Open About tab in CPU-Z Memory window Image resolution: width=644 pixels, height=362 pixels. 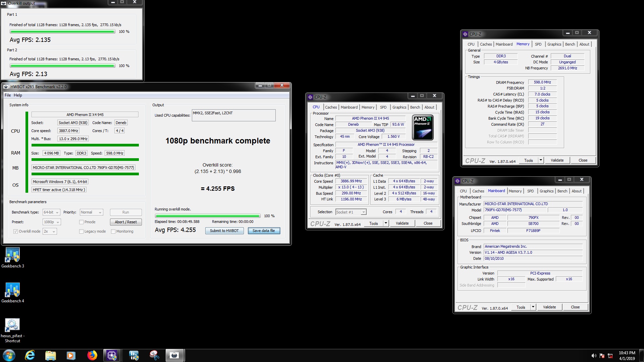[584, 44]
